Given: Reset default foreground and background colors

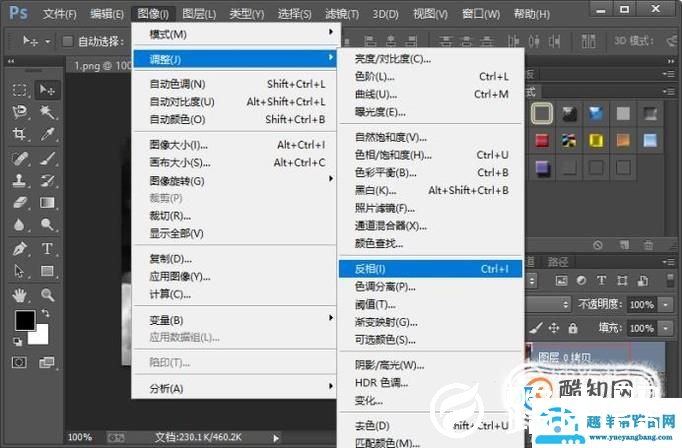Looking at the screenshot, I should (x=17, y=342).
